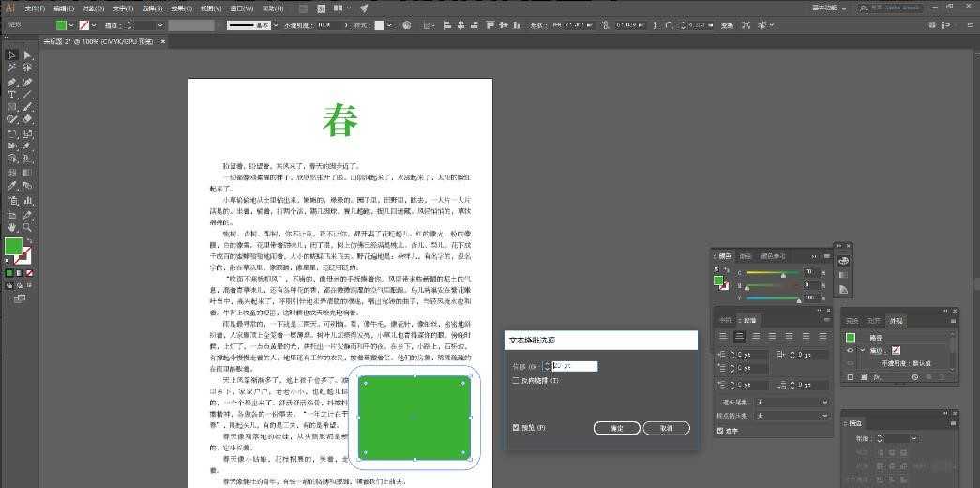Select the Column Graph tool

point(27,200)
